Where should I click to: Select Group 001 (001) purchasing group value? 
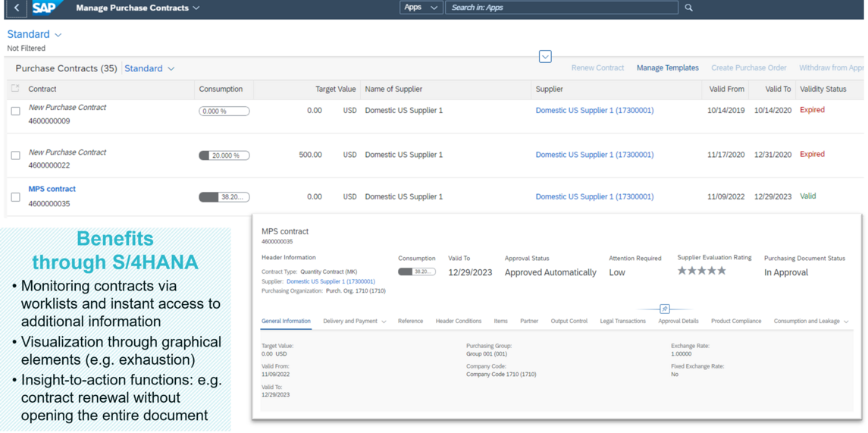pyautogui.click(x=487, y=354)
